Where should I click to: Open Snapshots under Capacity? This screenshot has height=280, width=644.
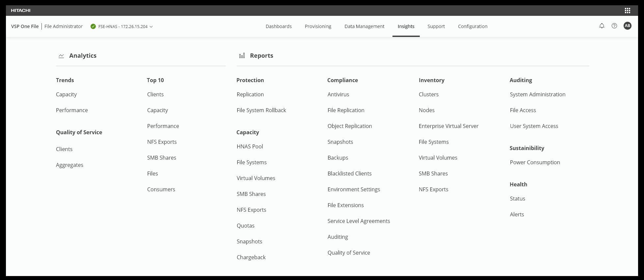250,241
